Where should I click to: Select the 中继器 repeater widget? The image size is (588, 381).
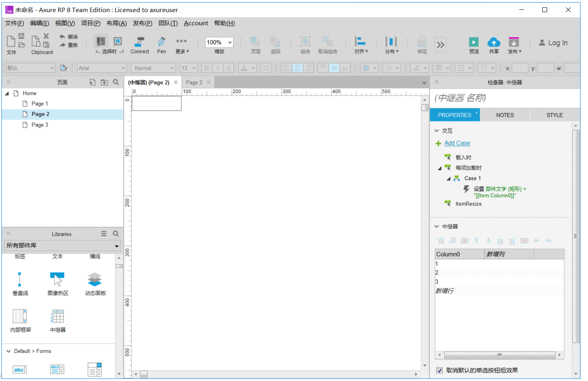(58, 321)
